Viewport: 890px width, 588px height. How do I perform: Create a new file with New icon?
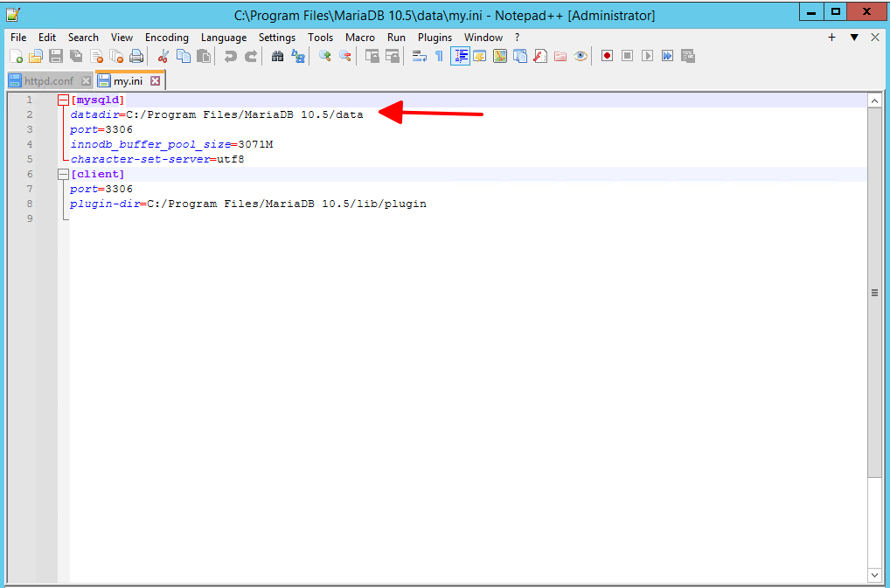tap(16, 56)
